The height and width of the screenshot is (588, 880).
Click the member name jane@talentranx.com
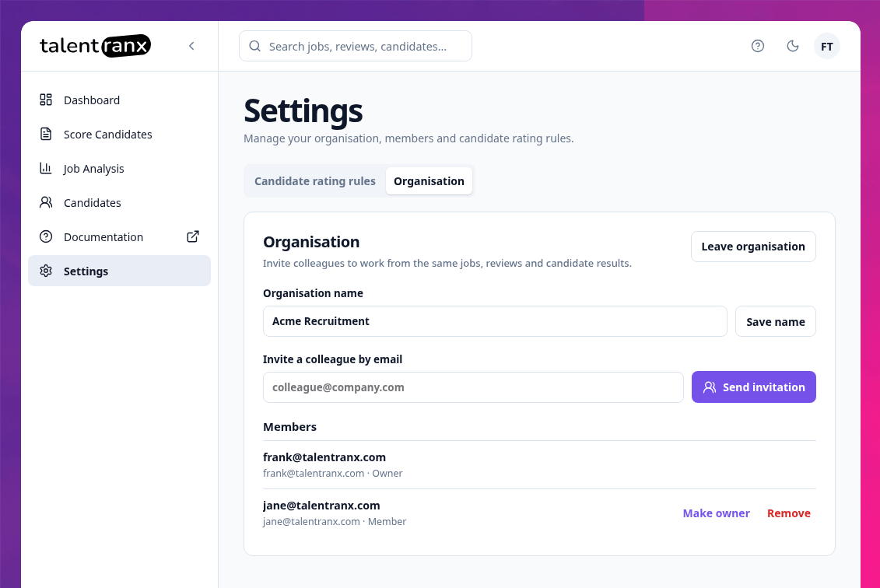321,506
